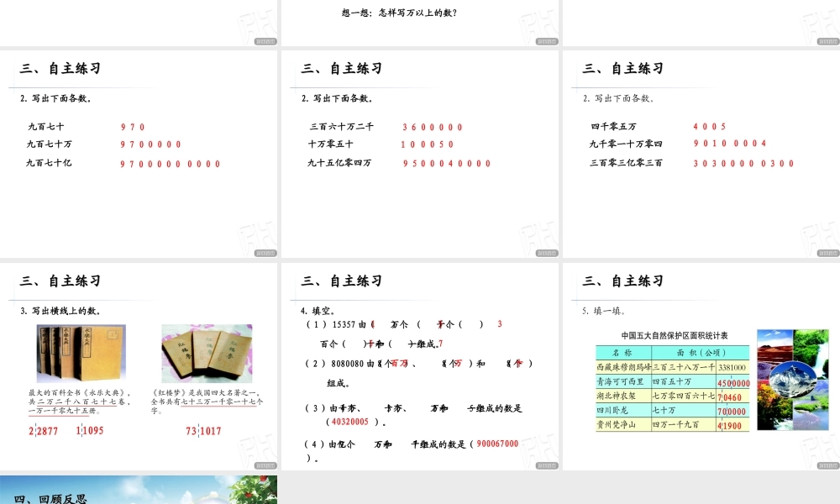Click the red answer 100050
The width and height of the screenshot is (840, 504).
pos(428,144)
